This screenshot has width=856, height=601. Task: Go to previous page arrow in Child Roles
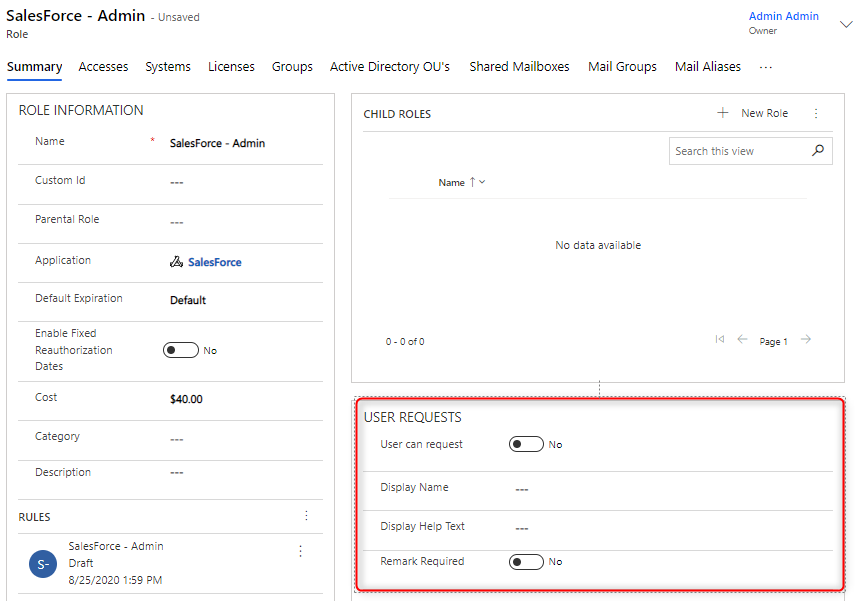pos(742,340)
